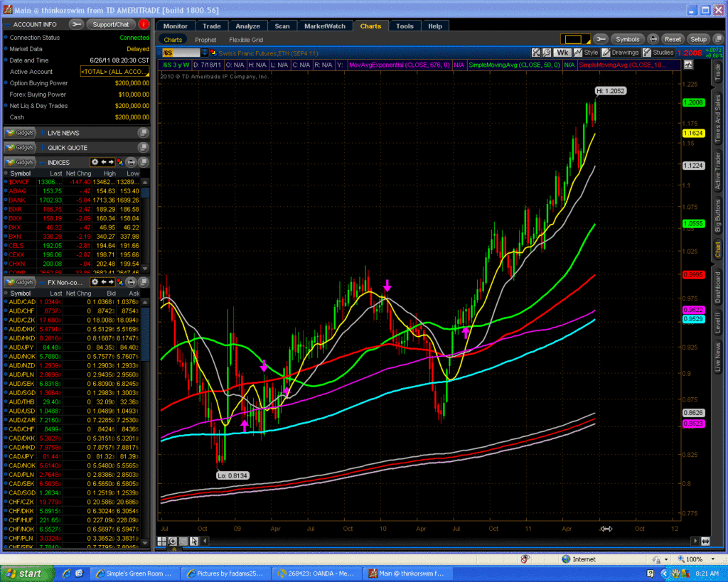Viewport: 728px width, 582px height.
Task: Toggle the Wk weekly timeframe button
Action: coord(562,53)
